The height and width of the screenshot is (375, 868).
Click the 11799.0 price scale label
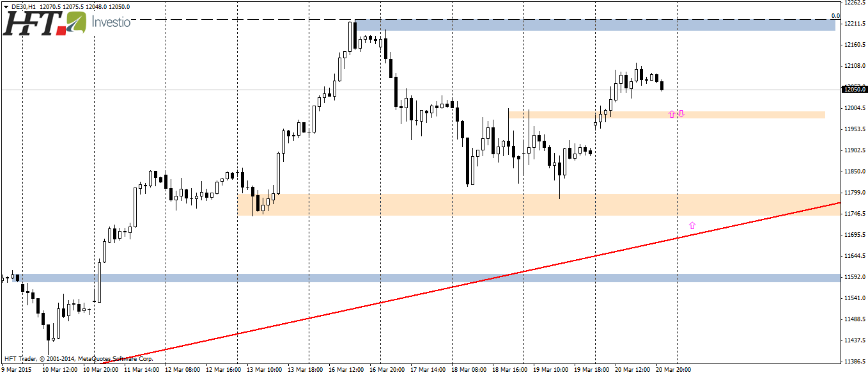coord(855,193)
